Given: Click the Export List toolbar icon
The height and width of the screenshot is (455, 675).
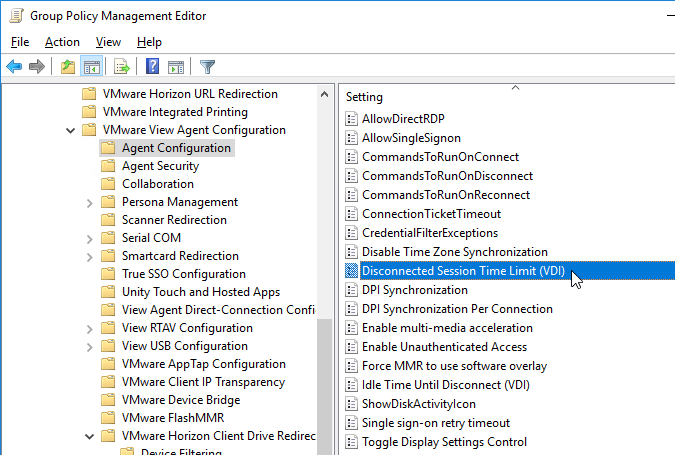Looking at the screenshot, I should [x=122, y=67].
